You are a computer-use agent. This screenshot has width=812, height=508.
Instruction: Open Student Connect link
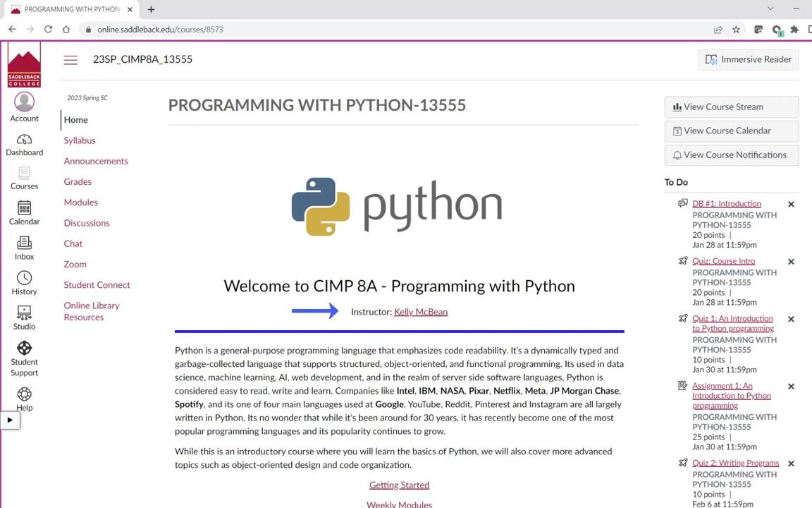[x=97, y=285]
